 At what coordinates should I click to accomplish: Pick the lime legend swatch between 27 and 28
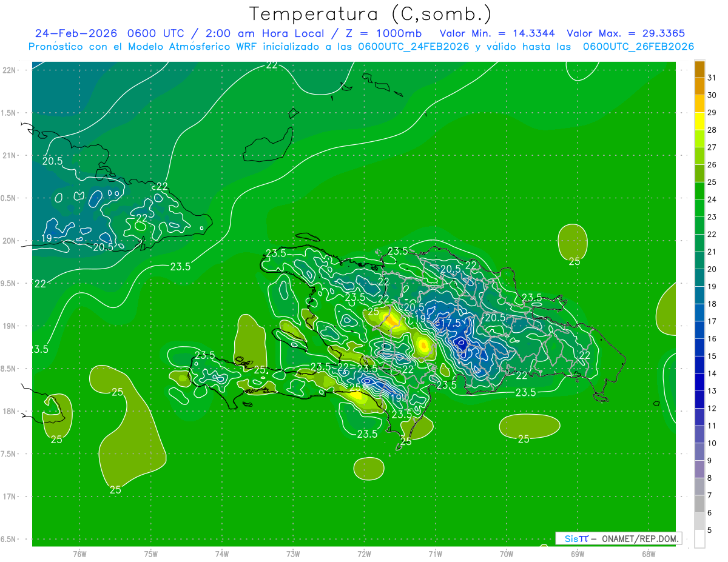(x=699, y=139)
